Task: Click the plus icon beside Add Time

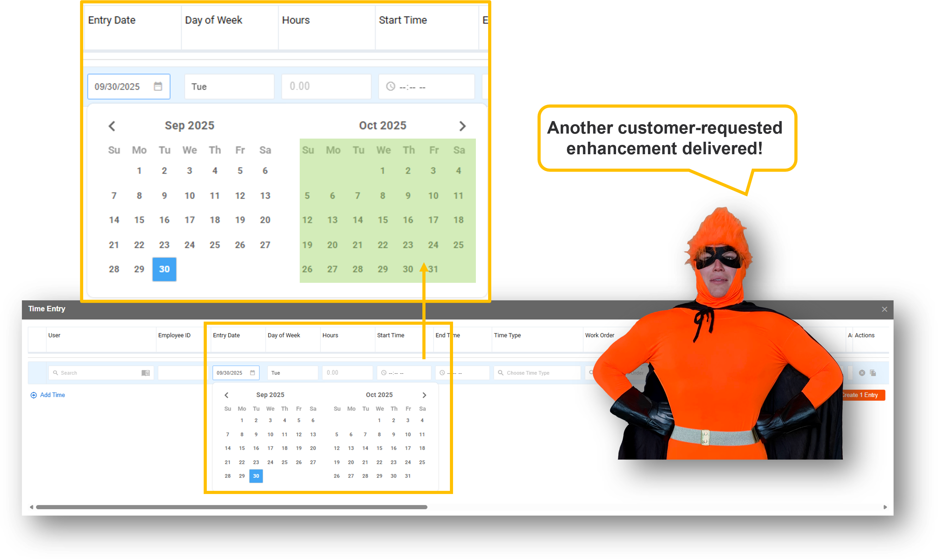Action: click(x=33, y=395)
